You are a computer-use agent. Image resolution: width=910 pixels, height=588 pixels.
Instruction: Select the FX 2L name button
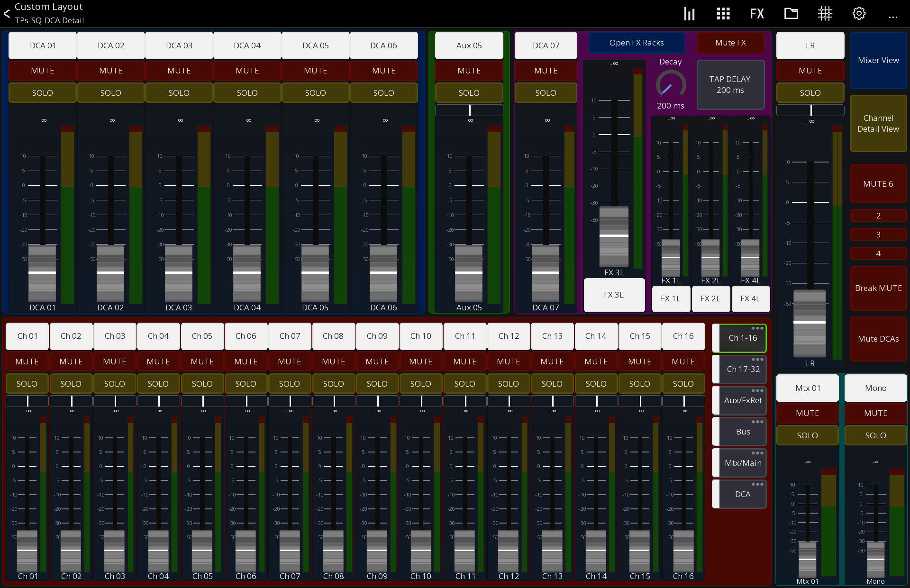(x=710, y=299)
